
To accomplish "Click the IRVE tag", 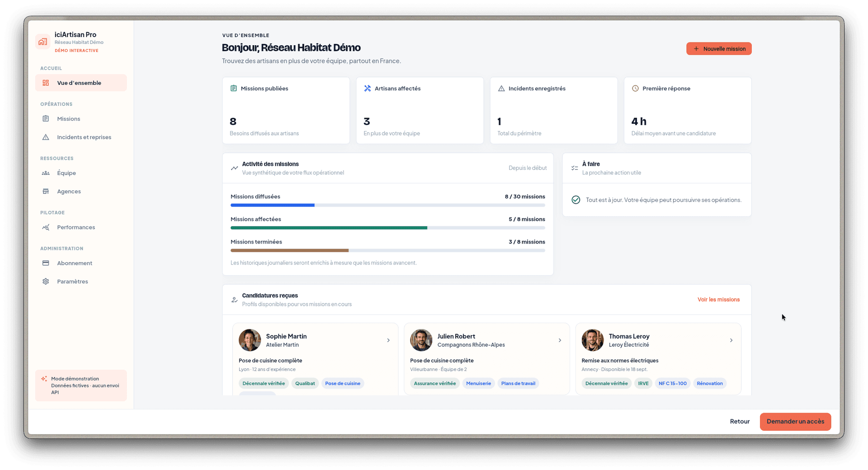I will 643,383.
